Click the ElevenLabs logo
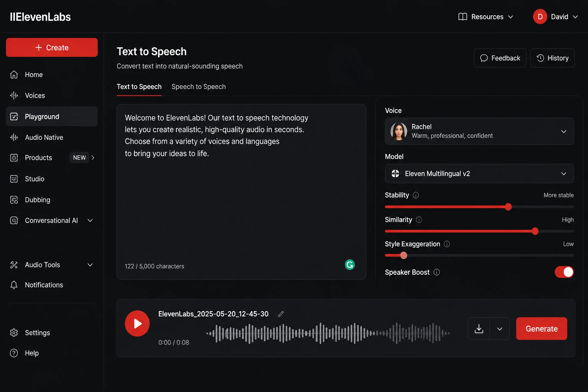The height and width of the screenshot is (392, 588). (40, 17)
